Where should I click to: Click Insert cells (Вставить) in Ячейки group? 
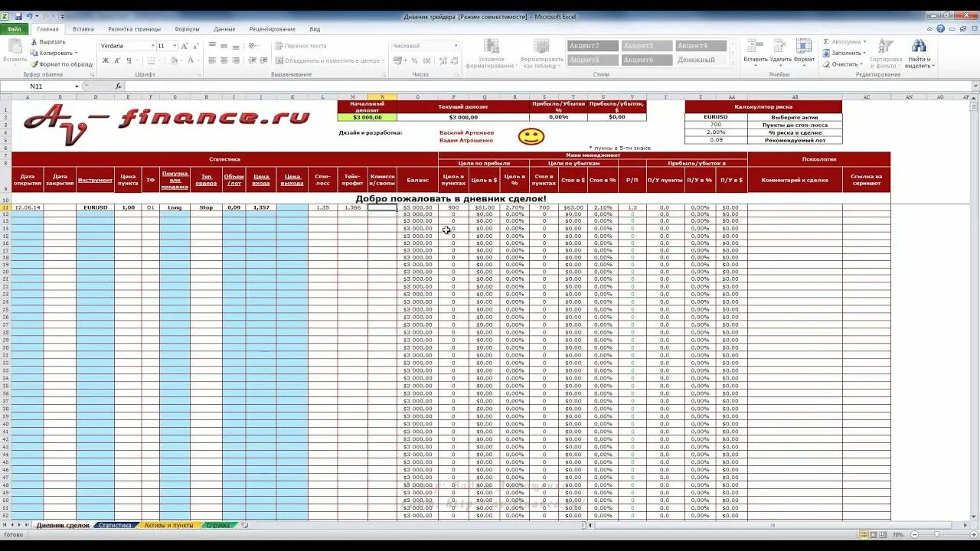tap(755, 51)
